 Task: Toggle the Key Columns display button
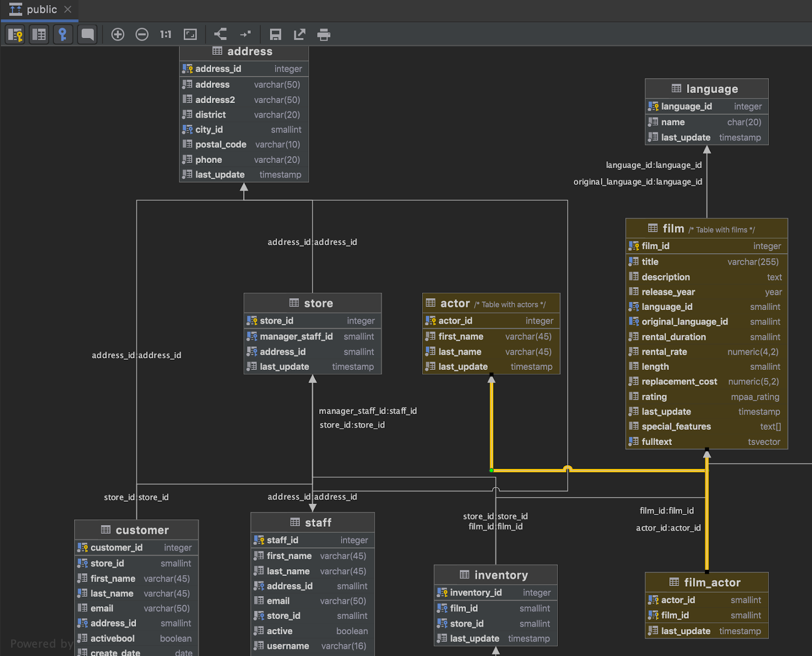15,34
